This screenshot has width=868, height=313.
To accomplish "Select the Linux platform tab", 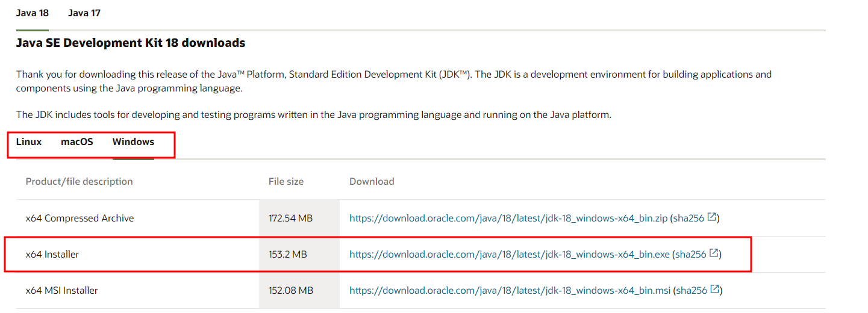I will (29, 142).
